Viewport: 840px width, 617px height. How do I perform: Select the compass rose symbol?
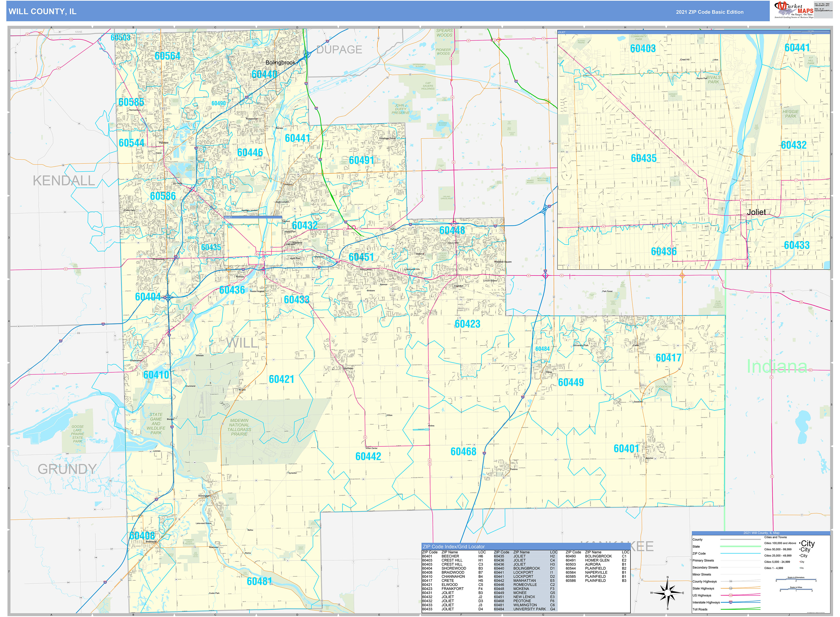(x=668, y=593)
